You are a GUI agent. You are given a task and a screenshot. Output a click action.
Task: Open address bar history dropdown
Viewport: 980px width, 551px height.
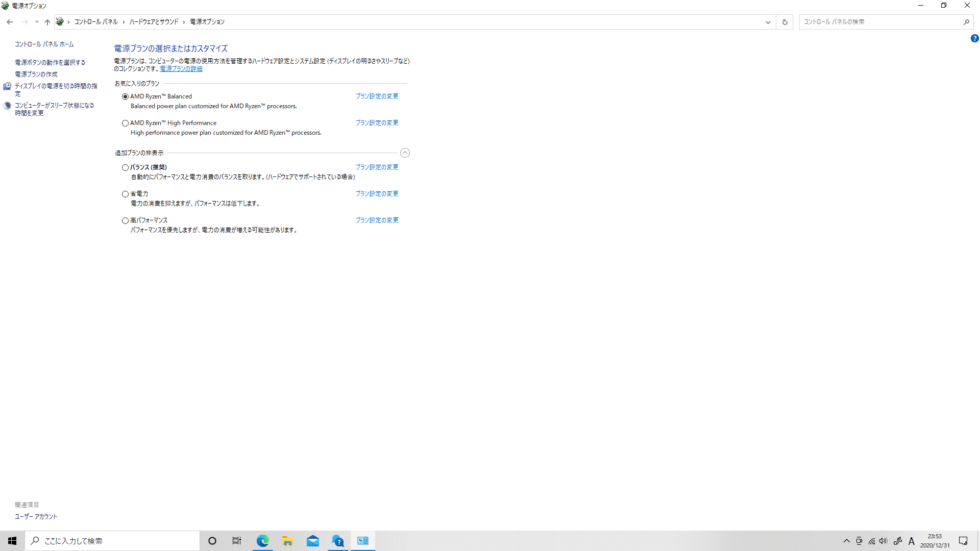(x=768, y=22)
